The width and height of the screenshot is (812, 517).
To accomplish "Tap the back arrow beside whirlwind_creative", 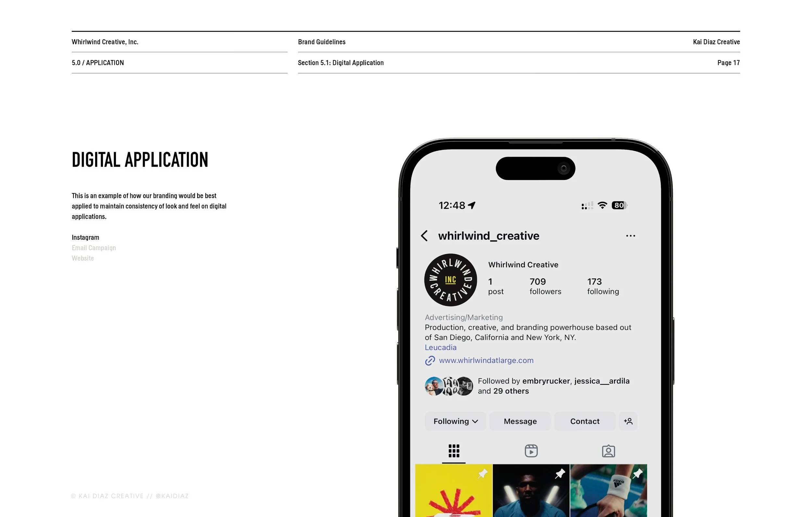I will (424, 236).
